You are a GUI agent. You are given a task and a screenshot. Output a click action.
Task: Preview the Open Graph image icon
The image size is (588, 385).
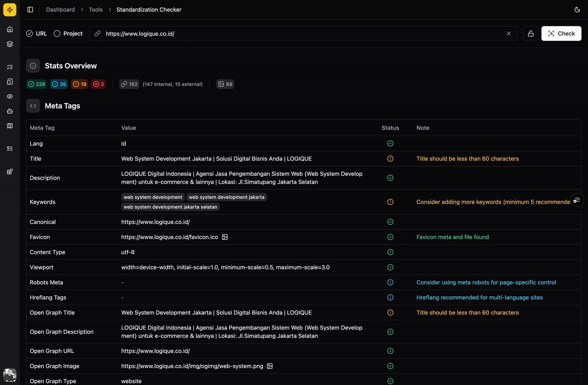[270, 366]
